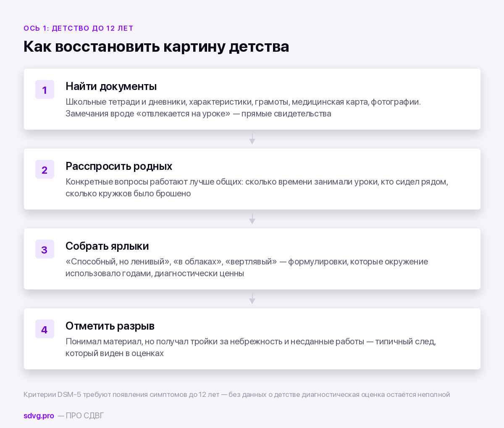This screenshot has width=504, height=428.
Task: Click the label «ОСЬ 1: ДЕТСТВО ДО 12 ЛЕТ»
Action: coord(79,28)
